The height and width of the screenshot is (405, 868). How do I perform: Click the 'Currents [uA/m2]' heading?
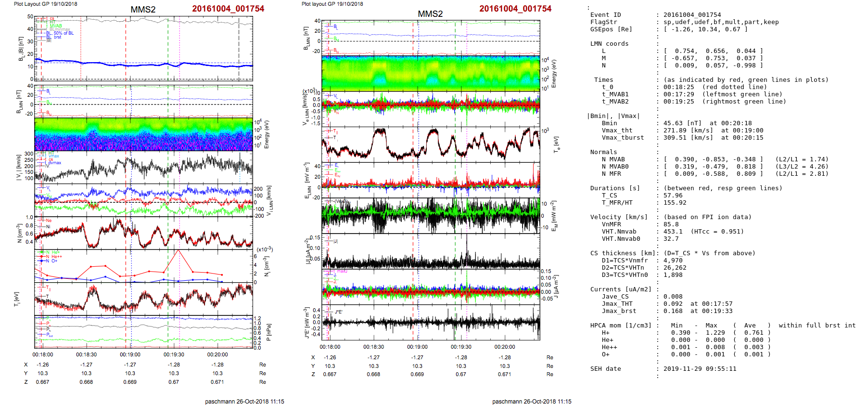pos(621,289)
